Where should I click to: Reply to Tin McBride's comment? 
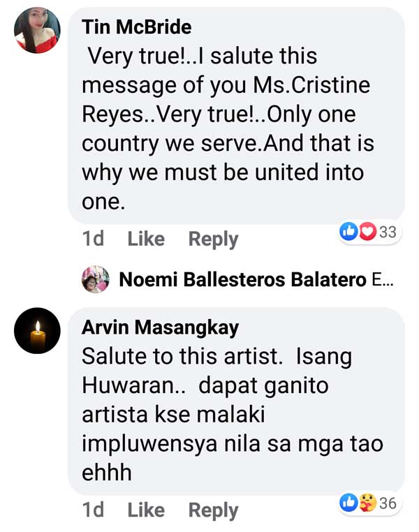coord(214,239)
